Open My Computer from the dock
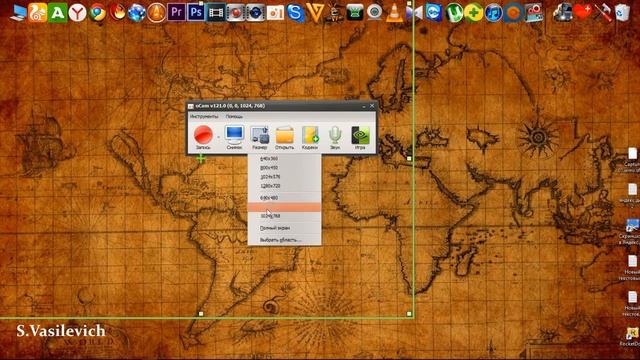The image size is (640, 360). coord(18,13)
